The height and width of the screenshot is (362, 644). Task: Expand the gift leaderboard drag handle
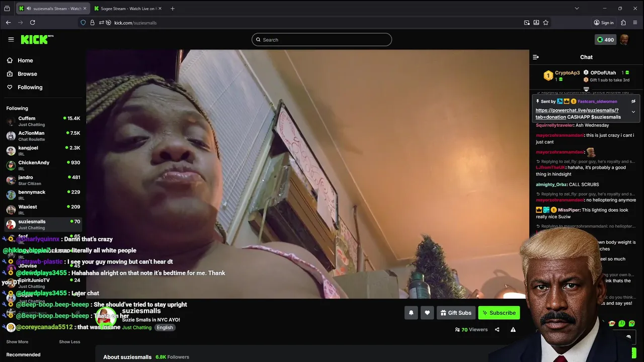coord(586,89)
